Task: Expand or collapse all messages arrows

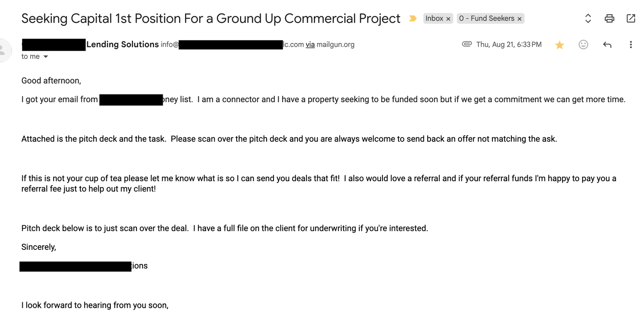Action: tap(588, 18)
